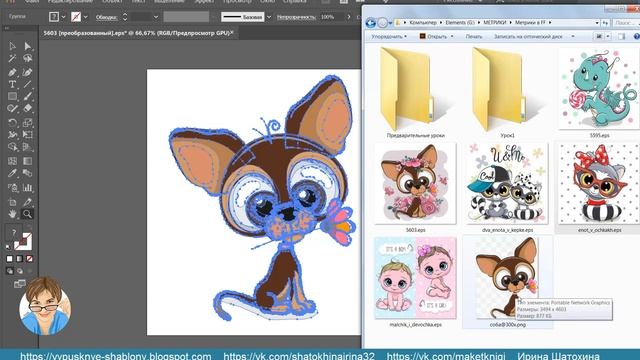Select the Line Segment tool
Screen dimensions: 640x360
[x=27, y=84]
